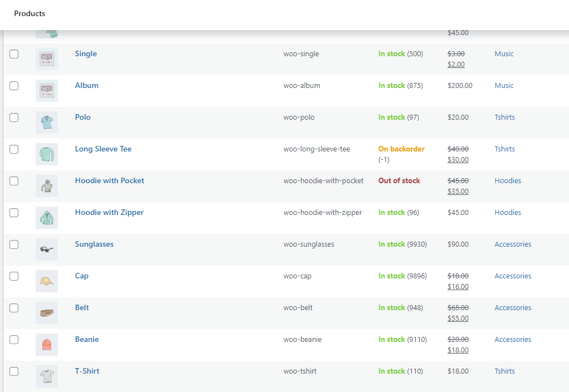Open the Single product thumbnail
This screenshot has height=392, width=569.
47,59
